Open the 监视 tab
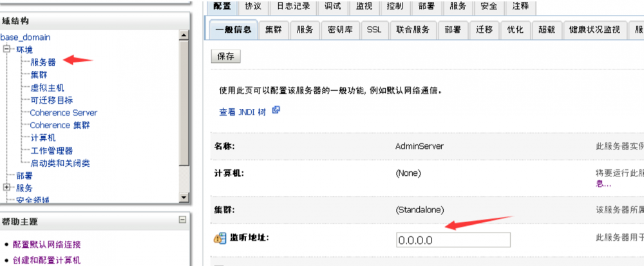 coord(364,6)
